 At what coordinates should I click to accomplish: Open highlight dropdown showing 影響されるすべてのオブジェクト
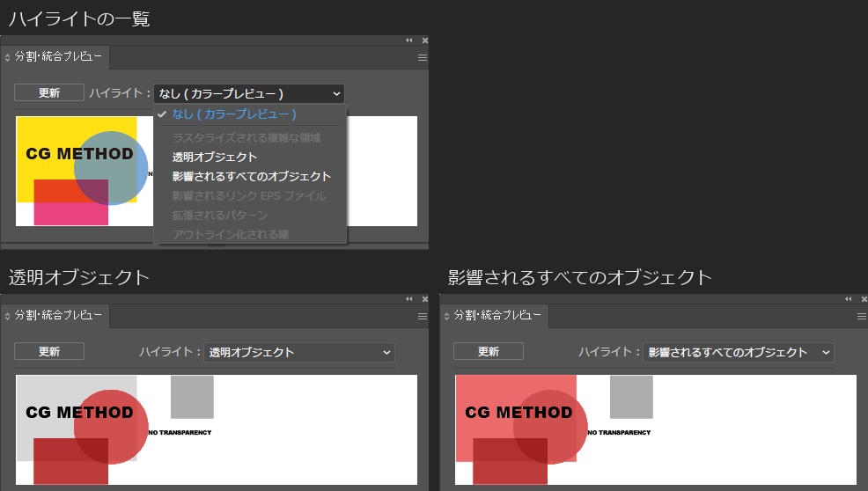coord(738,353)
